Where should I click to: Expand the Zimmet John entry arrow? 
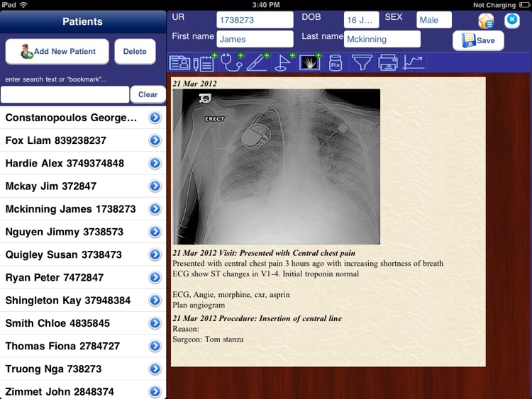click(x=155, y=391)
